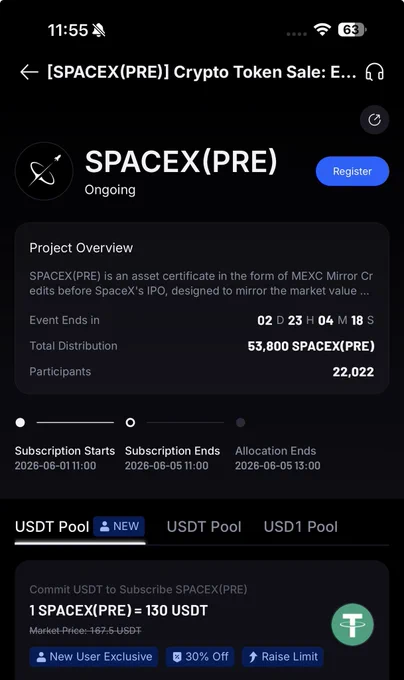Viewport: 404px width, 680px height.
Task: Expand the truncated Project Overview description
Action: click(x=202, y=283)
